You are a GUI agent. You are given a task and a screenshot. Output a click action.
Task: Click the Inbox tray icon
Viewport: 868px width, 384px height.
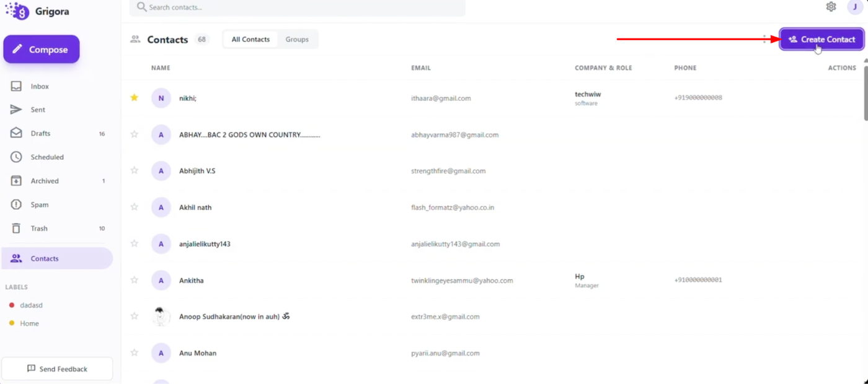click(x=16, y=86)
